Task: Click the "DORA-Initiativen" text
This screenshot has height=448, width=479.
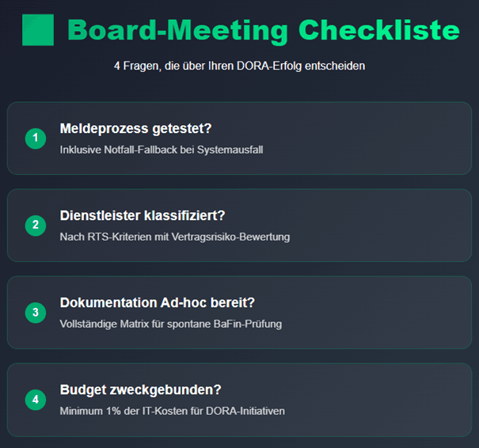Action: pyautogui.click(x=245, y=411)
